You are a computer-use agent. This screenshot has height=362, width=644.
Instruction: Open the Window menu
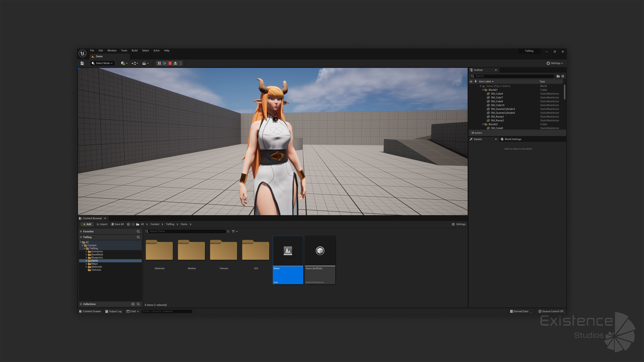click(x=112, y=50)
